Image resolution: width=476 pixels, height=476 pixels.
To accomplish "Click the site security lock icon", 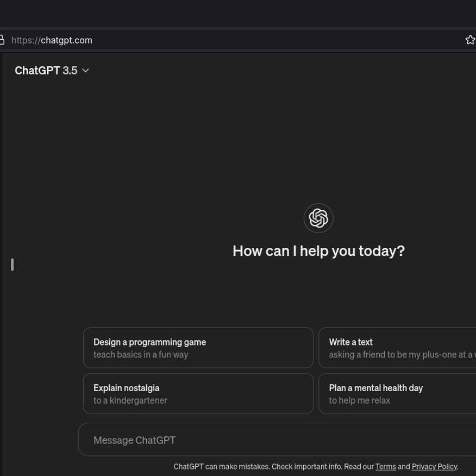I will [x=2, y=40].
